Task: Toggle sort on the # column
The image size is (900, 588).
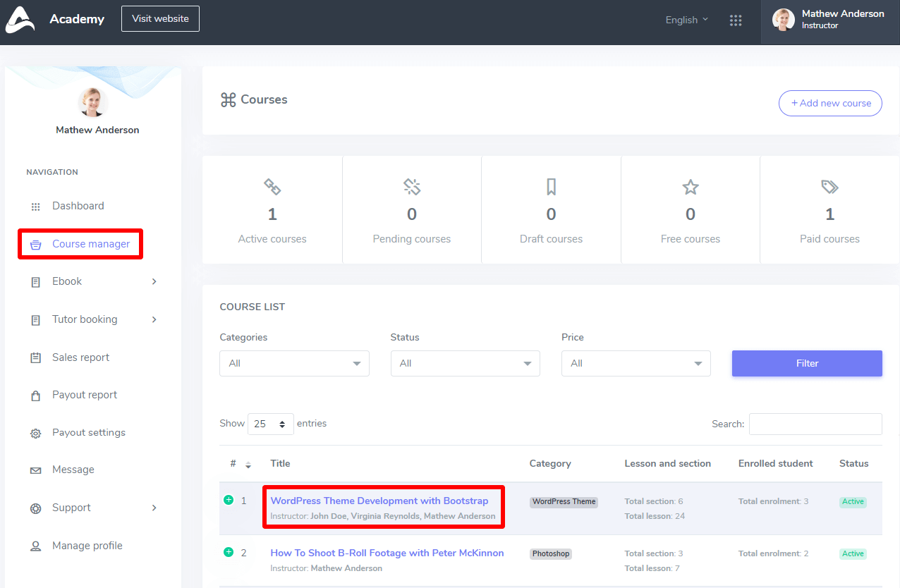Action: click(248, 465)
